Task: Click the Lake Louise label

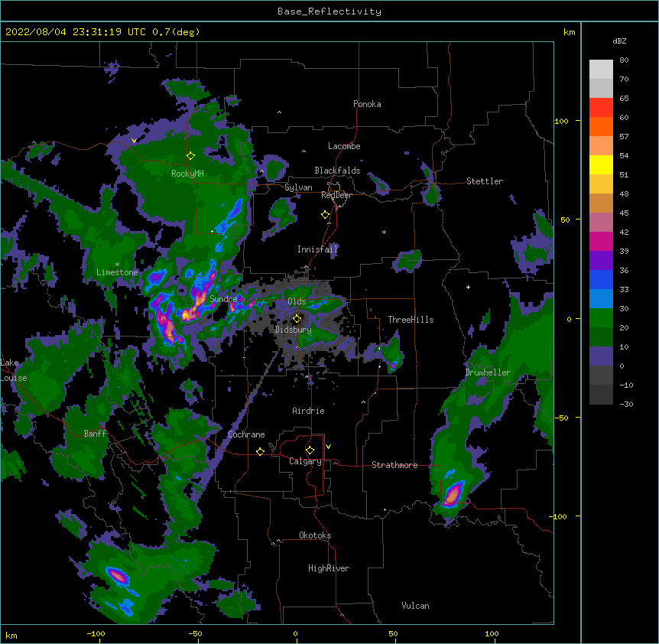Action: pyautogui.click(x=12, y=370)
